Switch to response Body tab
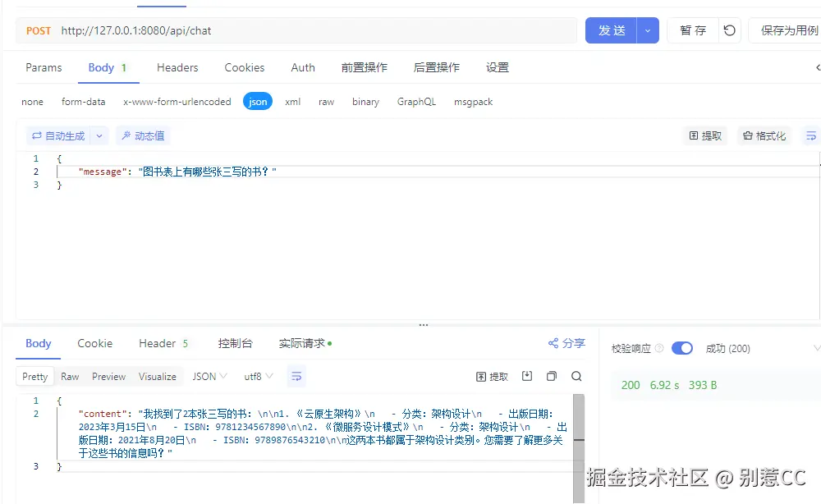 point(39,343)
